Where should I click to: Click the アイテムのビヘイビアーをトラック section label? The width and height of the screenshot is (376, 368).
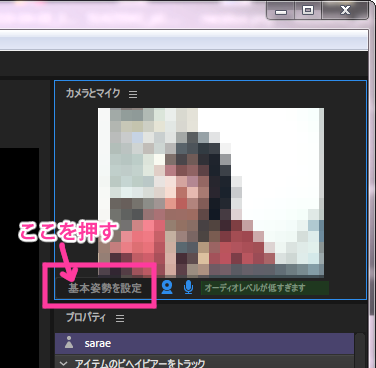[140, 363]
